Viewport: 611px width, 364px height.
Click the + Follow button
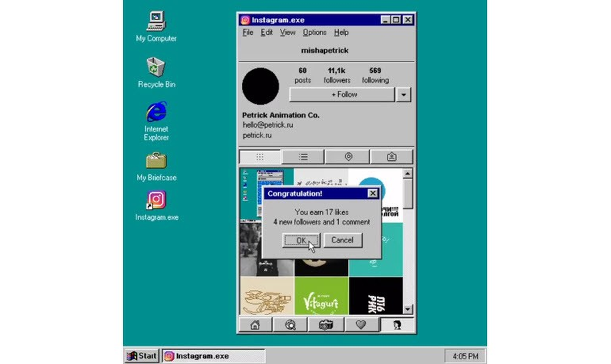point(342,95)
